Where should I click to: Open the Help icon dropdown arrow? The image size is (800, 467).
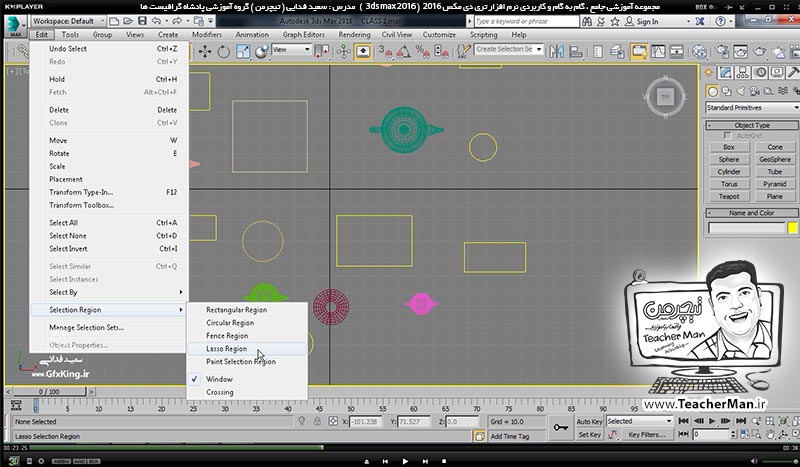click(x=732, y=21)
